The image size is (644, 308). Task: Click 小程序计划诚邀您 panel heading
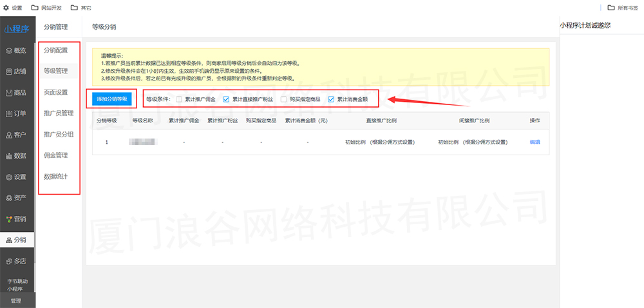coord(585,25)
